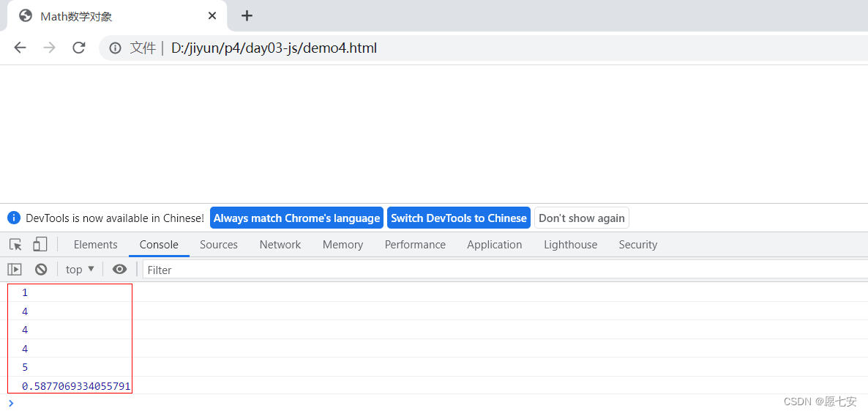868x414 pixels.
Task: Open the Lighthouse tab
Action: click(x=571, y=245)
